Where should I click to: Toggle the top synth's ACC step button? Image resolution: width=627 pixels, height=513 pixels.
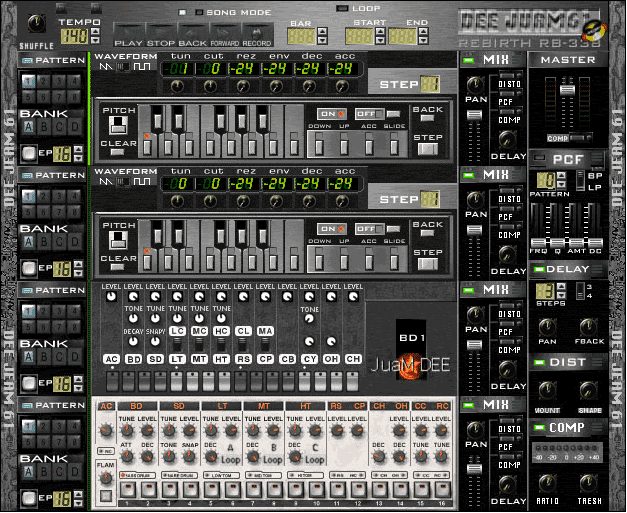pyautogui.click(x=369, y=147)
